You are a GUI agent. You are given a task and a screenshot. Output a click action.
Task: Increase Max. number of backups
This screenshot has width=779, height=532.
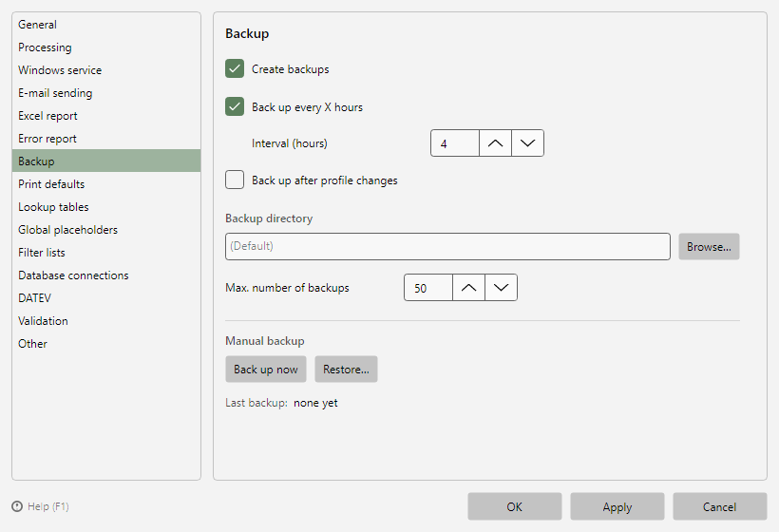point(468,288)
